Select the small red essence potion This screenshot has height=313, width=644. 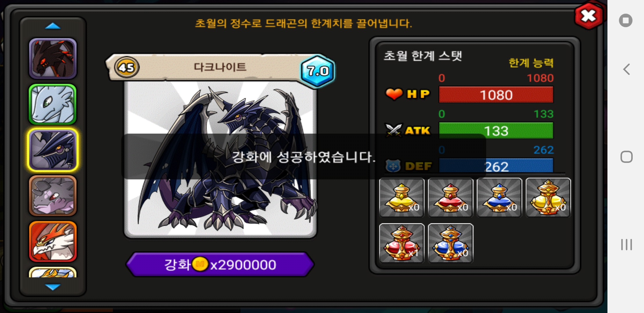(451, 198)
